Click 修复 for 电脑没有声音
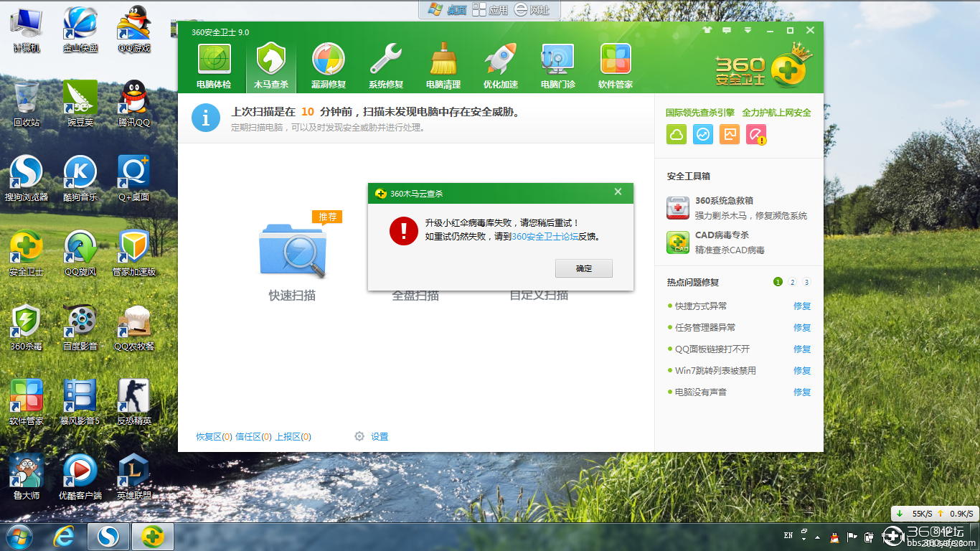Image resolution: width=980 pixels, height=551 pixels. point(802,392)
